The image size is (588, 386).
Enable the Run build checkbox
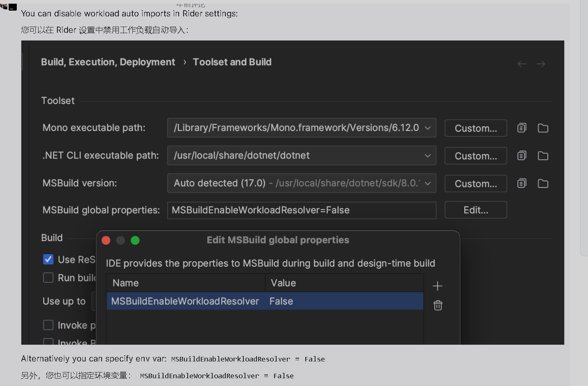point(48,278)
